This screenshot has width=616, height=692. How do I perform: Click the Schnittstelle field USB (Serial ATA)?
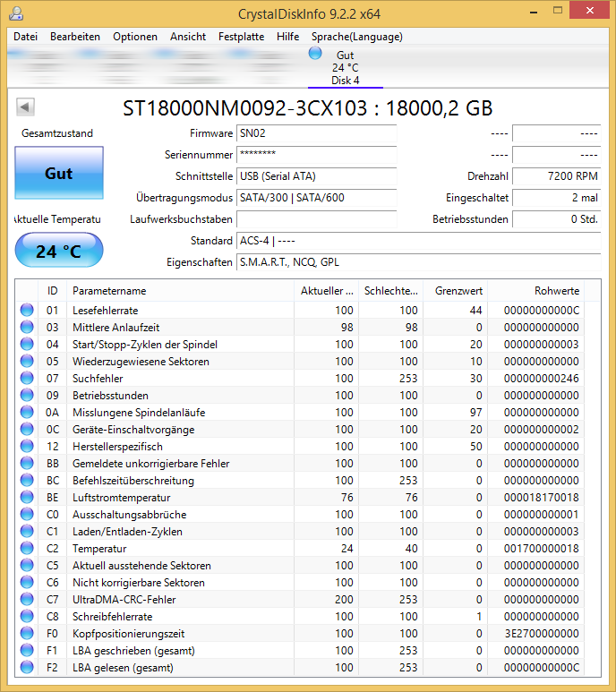[316, 176]
